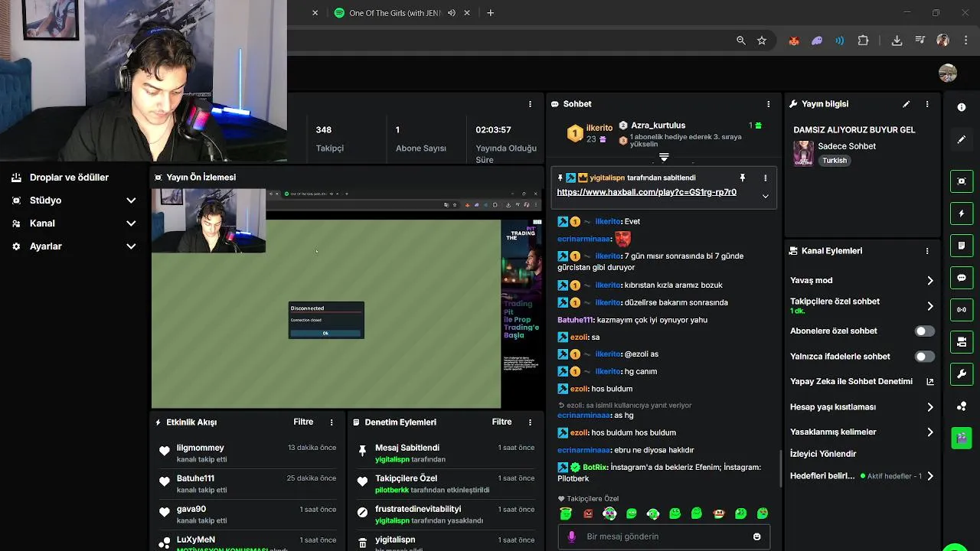
Task: Open Droplar ve ödüller menu item
Action: (69, 178)
